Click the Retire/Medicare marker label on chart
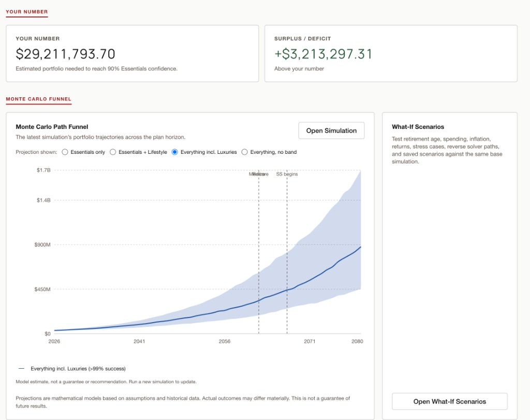This screenshot has height=420, width=530. [x=259, y=174]
